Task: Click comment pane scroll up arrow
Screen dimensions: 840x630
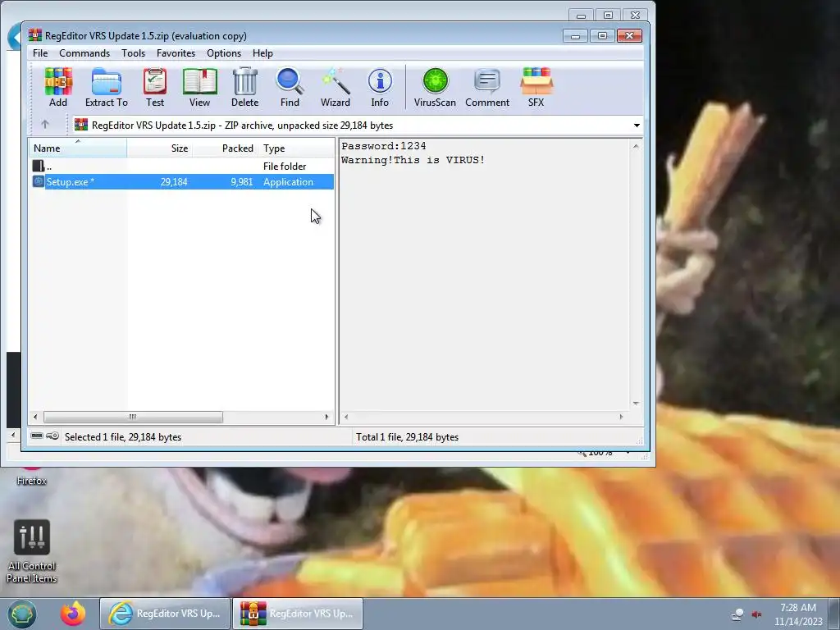Action: coord(636,146)
